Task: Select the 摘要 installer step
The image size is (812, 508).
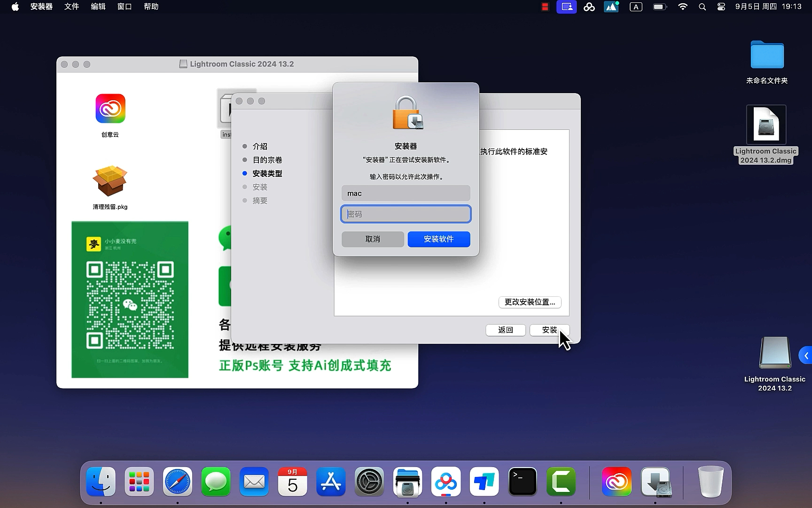Action: [x=260, y=201]
